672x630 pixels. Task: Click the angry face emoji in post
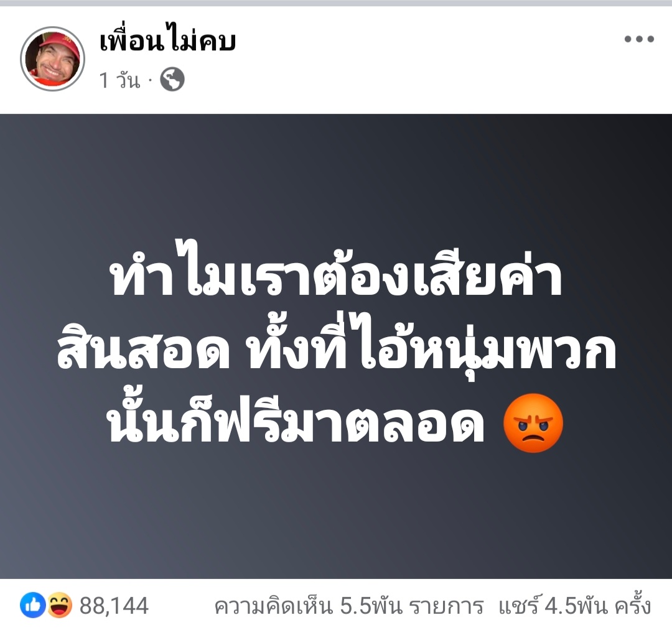(533, 423)
